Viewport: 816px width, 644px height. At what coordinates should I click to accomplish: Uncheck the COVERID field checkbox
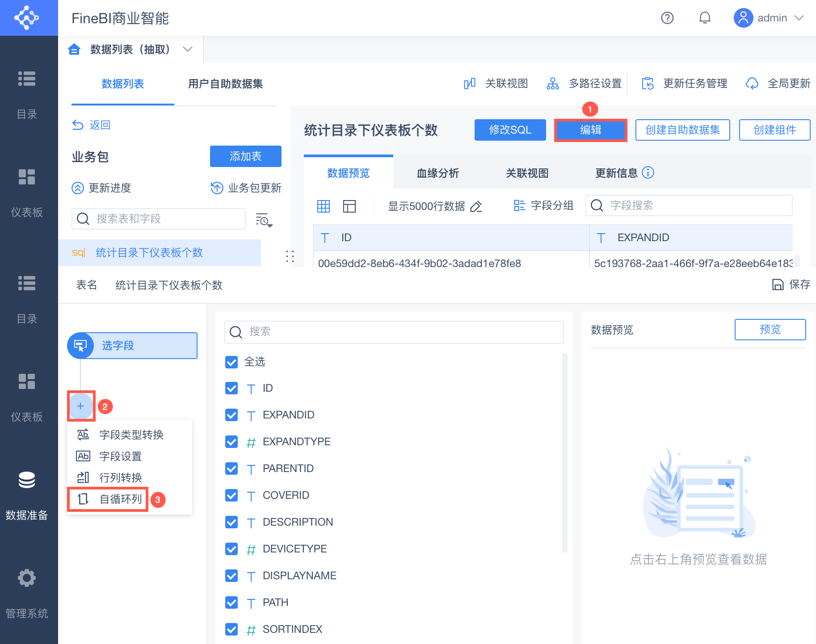point(231,495)
